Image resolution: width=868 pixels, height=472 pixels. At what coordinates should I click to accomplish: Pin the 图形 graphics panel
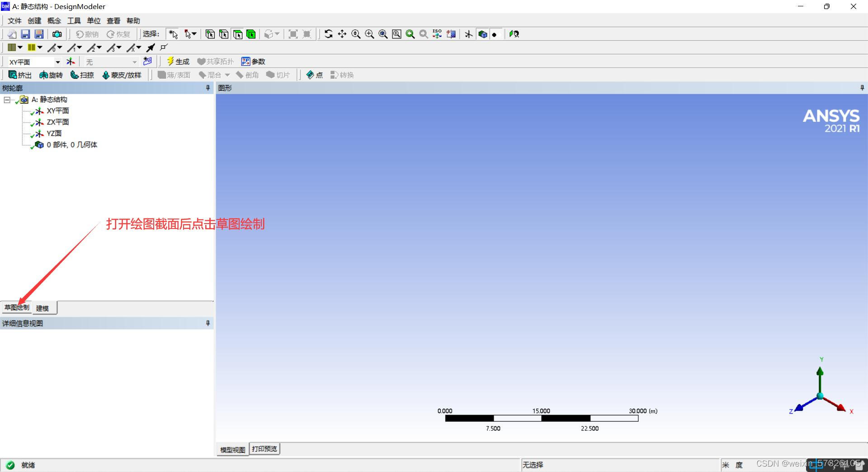coord(862,88)
